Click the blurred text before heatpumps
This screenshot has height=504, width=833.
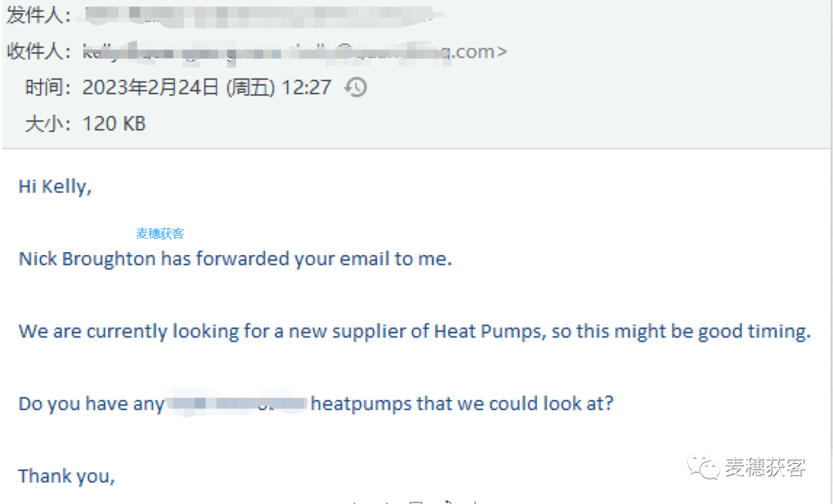point(238,404)
